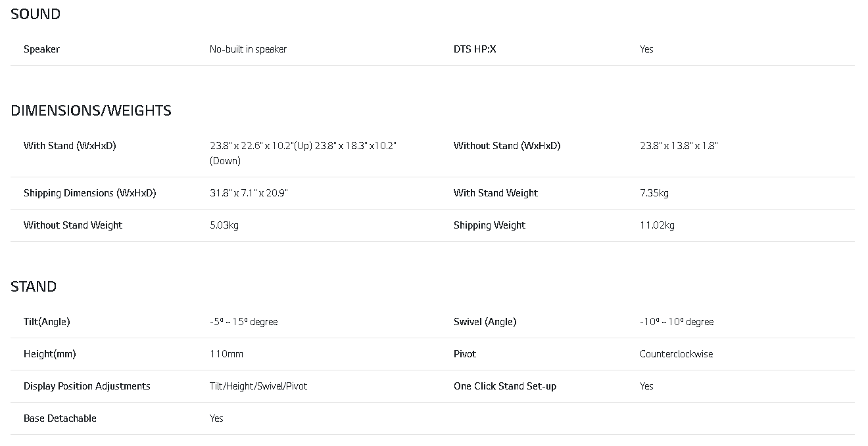Click the Counterclockwise pivot value
Viewport: 868px width, 446px height.
click(x=676, y=354)
